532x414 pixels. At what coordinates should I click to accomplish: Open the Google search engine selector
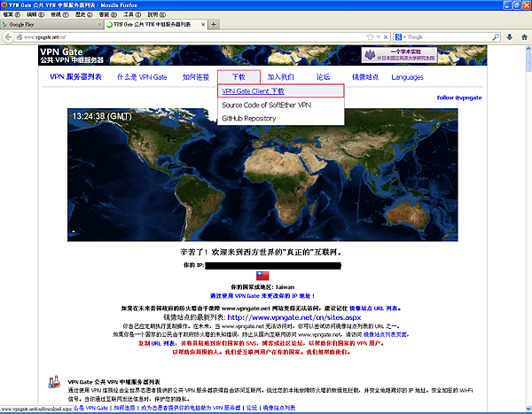[x=401, y=37]
